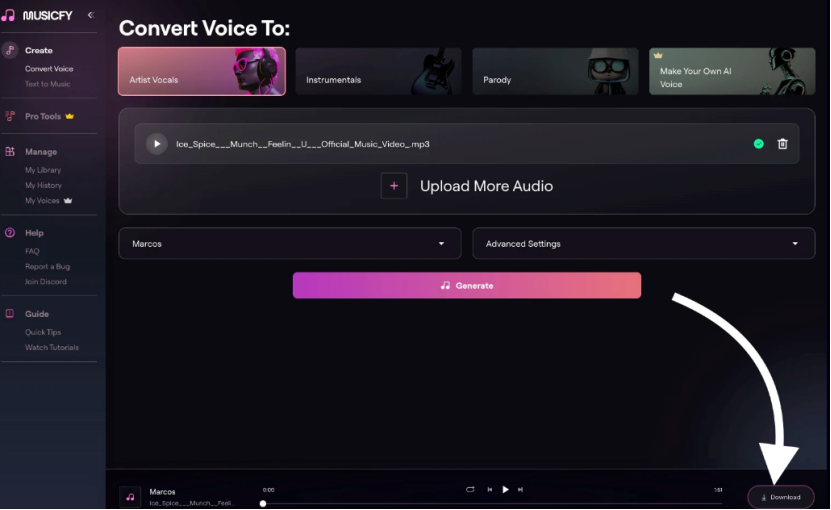Open Join Discord link

click(x=46, y=282)
